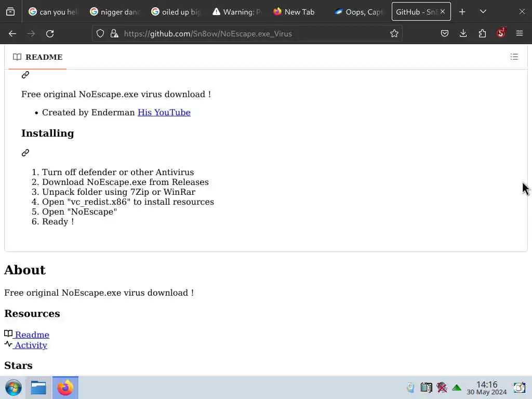Open the red S extension icon
This screenshot has width=532, height=399.
tap(501, 33)
